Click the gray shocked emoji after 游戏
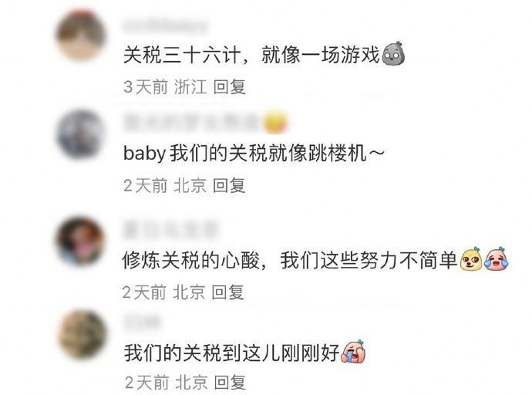 coord(393,53)
